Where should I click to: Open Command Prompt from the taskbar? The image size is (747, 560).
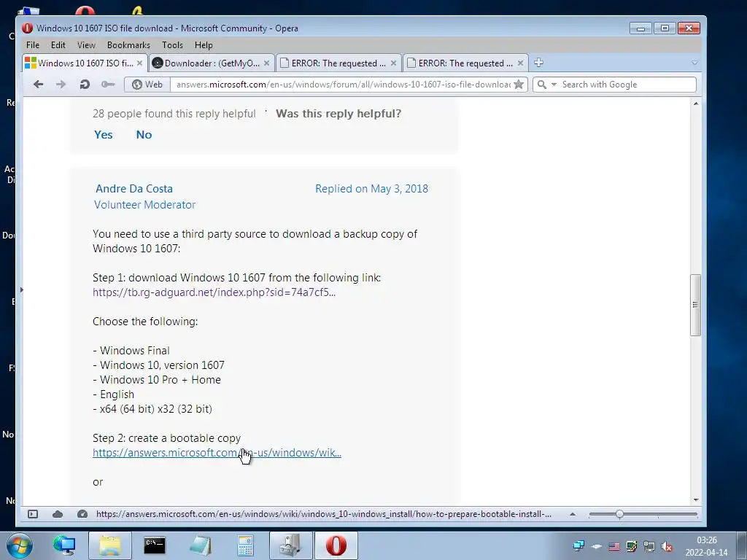[155, 545]
